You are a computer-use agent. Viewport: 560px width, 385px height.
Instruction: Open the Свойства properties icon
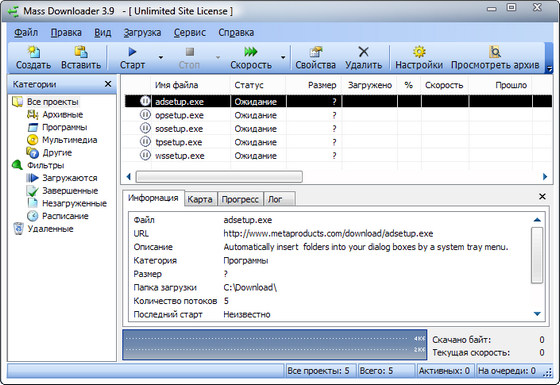(x=315, y=52)
